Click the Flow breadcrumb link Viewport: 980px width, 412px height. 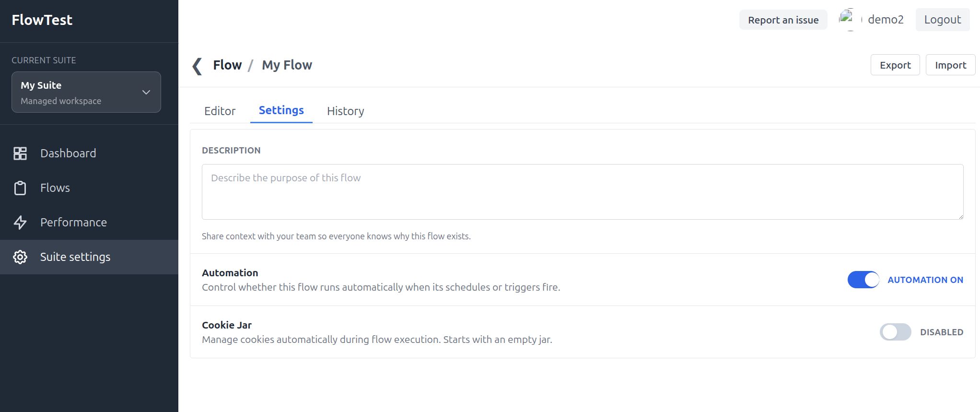(227, 65)
